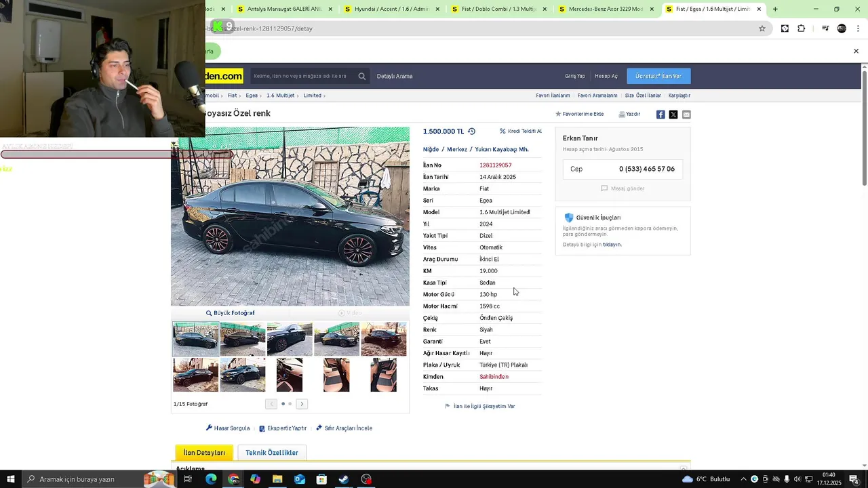Screen dimensions: 868x488
Task: Open Büyük Fotoğraf view
Action: click(x=231, y=313)
